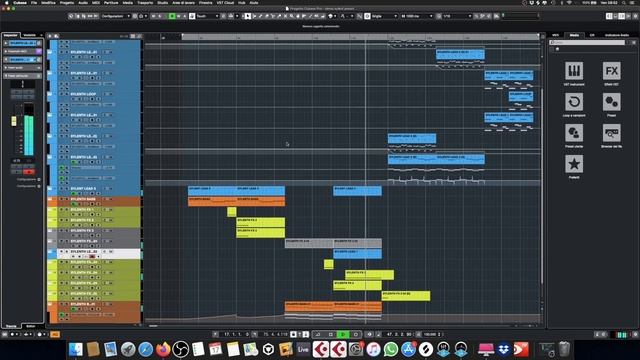The height and width of the screenshot is (360, 640).
Task: Open the Loop e campioni tile
Action: click(574, 102)
